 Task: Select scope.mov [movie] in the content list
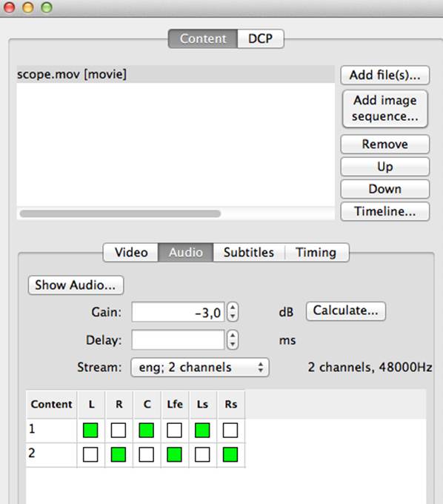pyautogui.click(x=176, y=74)
